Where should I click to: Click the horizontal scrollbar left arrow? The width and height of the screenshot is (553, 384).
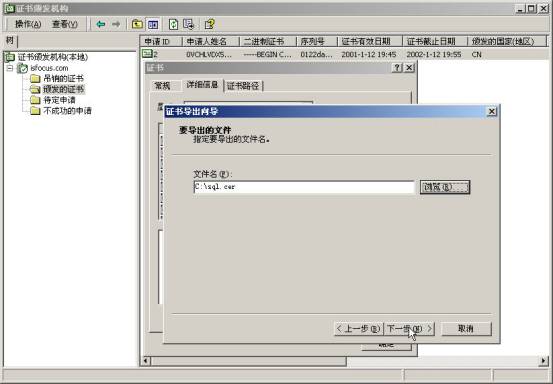pos(146,361)
